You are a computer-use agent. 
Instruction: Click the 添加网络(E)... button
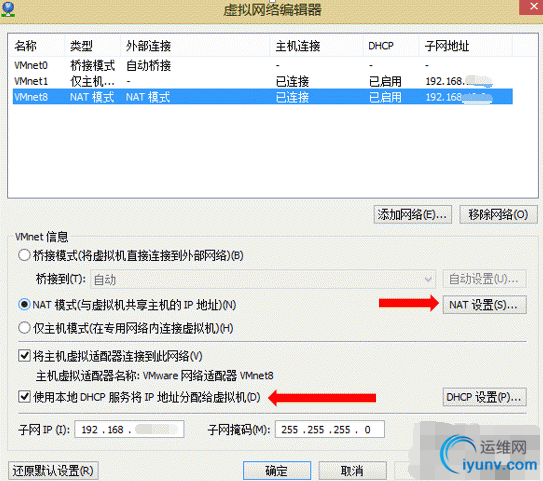(412, 215)
